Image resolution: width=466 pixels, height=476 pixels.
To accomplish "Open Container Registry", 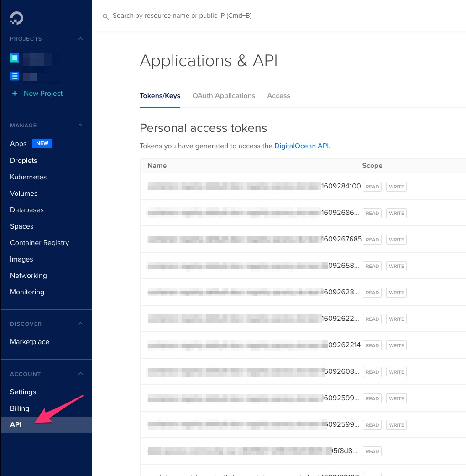I will (x=39, y=243).
